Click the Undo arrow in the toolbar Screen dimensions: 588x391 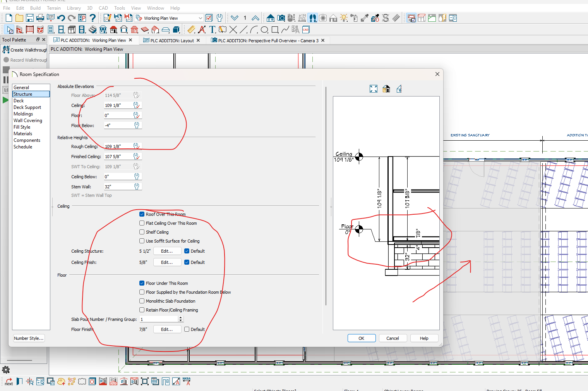tap(61, 18)
